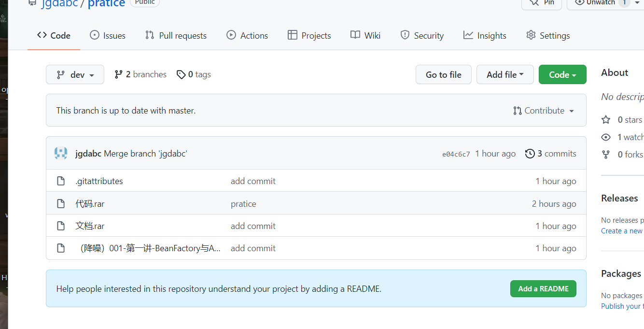
Task: Click file icon next to .gitattributes
Action: pyautogui.click(x=61, y=181)
